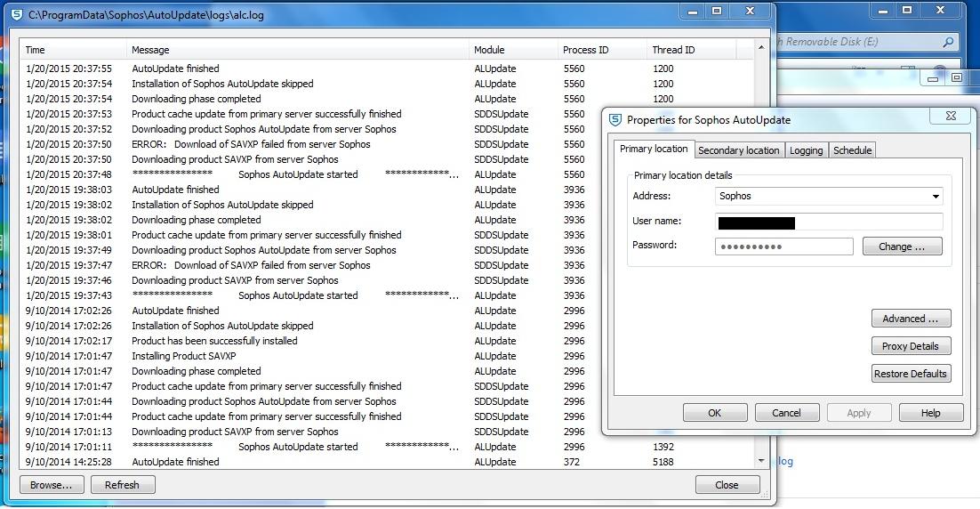The image size is (980, 509).
Task: Open the Logging tab
Action: point(806,150)
